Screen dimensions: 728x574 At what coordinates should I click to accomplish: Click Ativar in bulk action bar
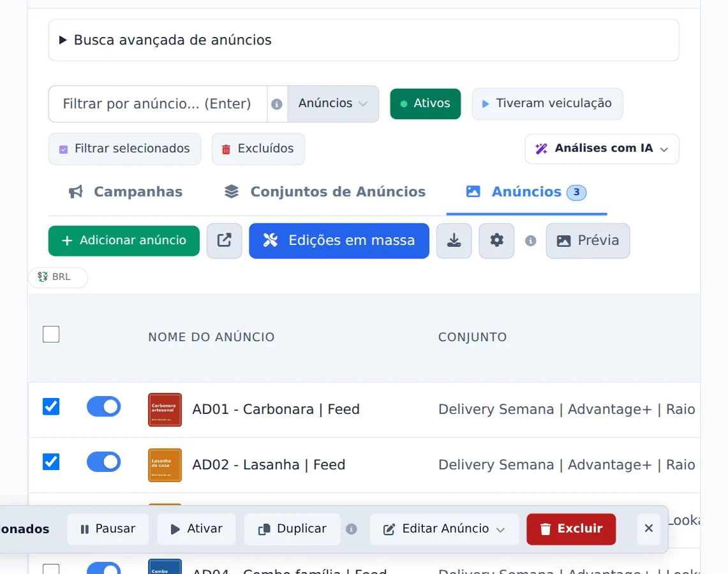(x=197, y=529)
